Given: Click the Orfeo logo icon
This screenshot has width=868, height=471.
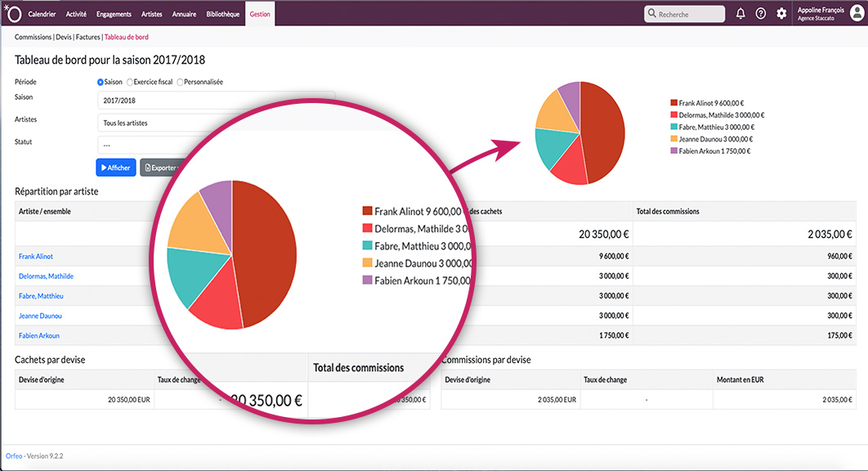Looking at the screenshot, I should pyautogui.click(x=11, y=13).
